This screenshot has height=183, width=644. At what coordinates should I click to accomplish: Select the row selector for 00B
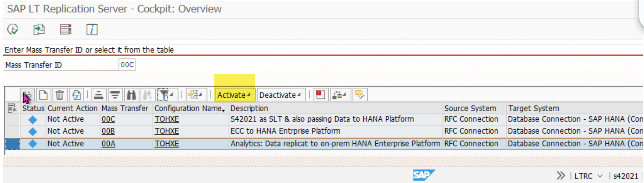coord(13,132)
